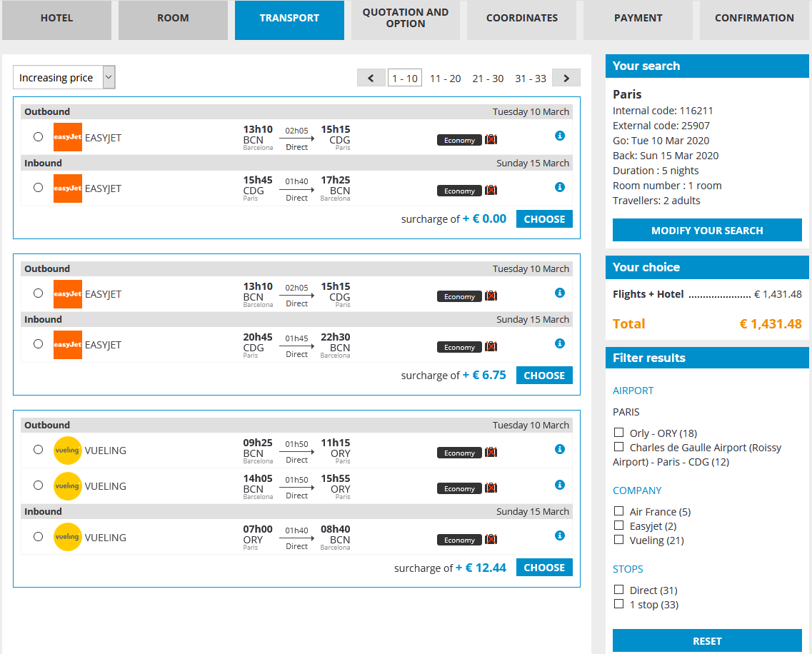Jump to results page 21 - 30
This screenshot has width=812, height=654.
(488, 79)
